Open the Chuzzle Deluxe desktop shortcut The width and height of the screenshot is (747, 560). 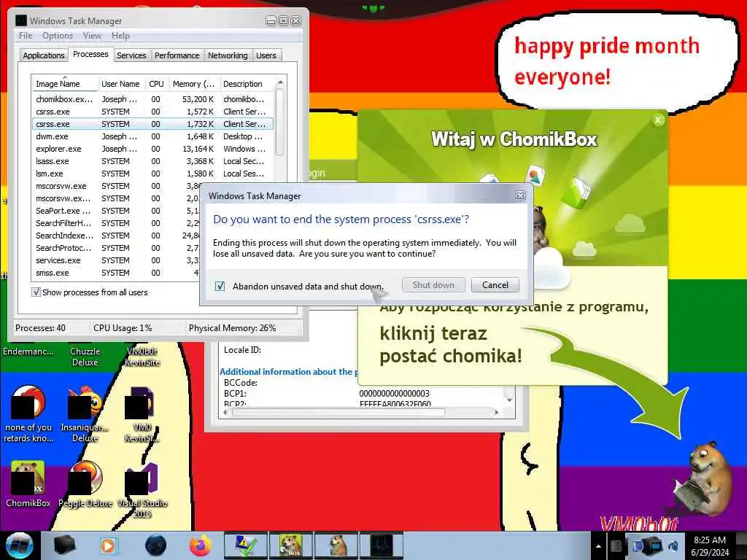coord(85,356)
